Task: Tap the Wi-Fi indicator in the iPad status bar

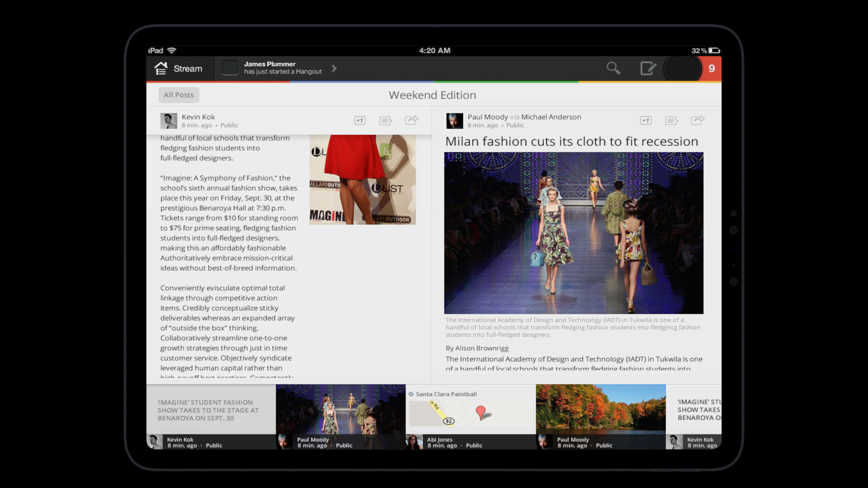Action: [x=172, y=51]
